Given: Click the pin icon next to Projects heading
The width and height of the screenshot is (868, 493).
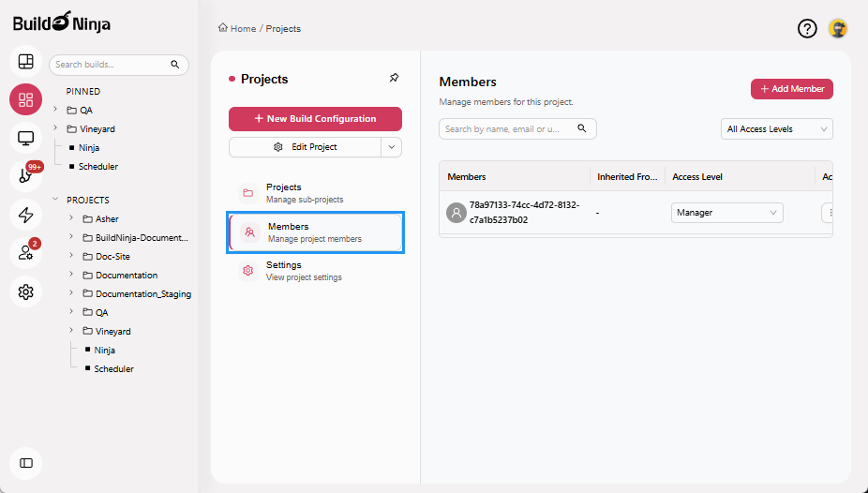Looking at the screenshot, I should (x=394, y=78).
